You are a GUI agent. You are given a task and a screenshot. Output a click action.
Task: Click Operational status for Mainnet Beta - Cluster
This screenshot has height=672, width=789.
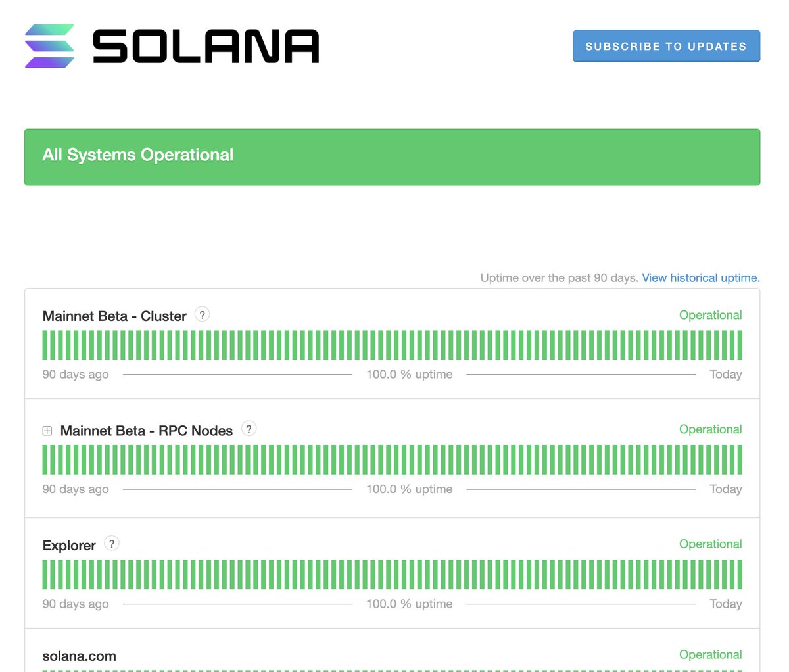click(711, 315)
